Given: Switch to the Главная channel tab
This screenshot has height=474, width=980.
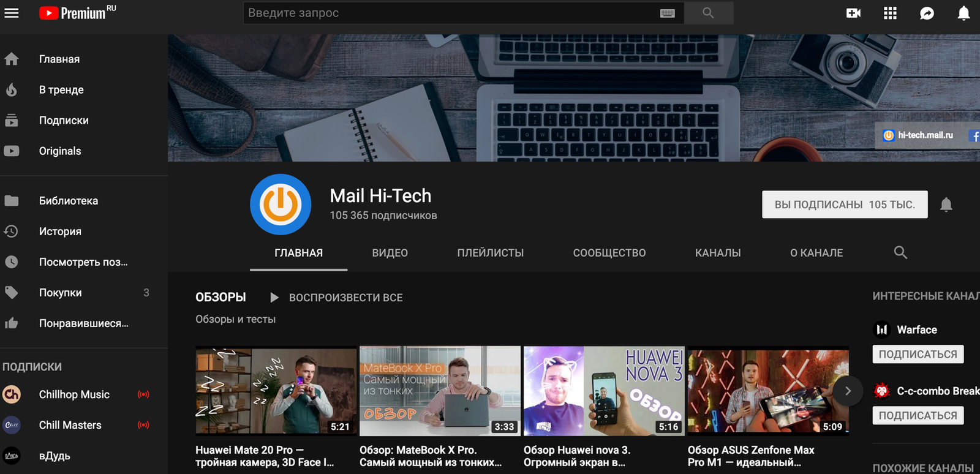Looking at the screenshot, I should coord(298,253).
